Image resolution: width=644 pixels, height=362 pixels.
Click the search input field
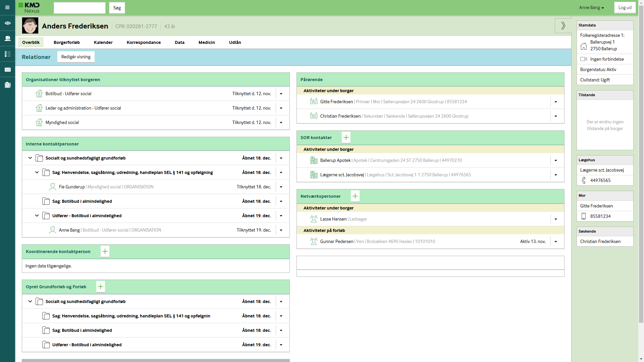click(x=79, y=8)
